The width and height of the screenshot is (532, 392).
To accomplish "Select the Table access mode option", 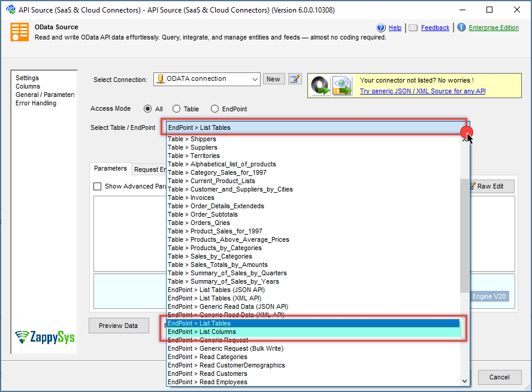I will pyautogui.click(x=176, y=109).
